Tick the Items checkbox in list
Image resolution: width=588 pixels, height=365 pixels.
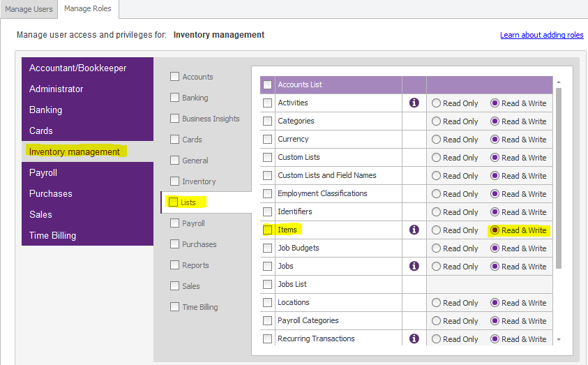pos(267,230)
